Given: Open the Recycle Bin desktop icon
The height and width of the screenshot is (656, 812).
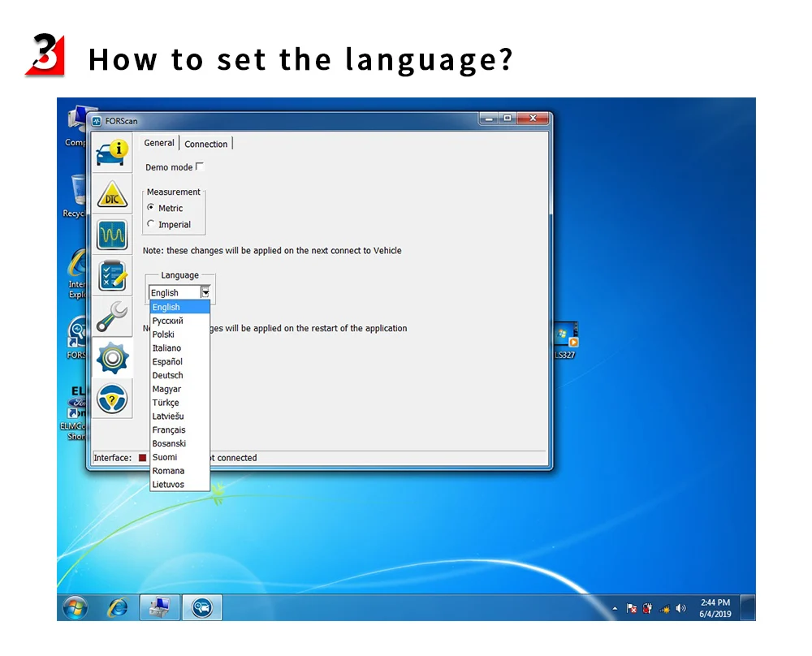Looking at the screenshot, I should (x=76, y=196).
